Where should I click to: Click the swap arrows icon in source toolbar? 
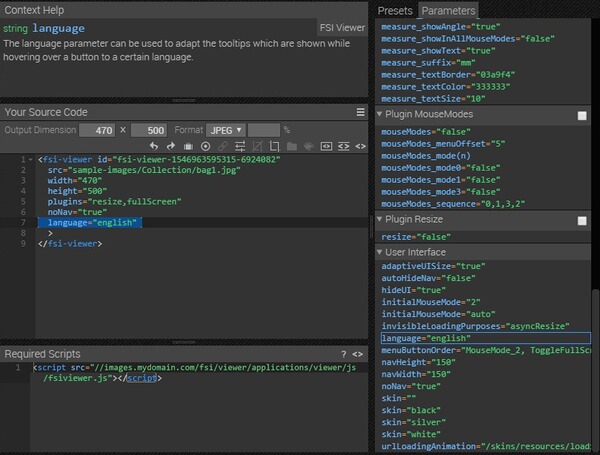pos(240,147)
